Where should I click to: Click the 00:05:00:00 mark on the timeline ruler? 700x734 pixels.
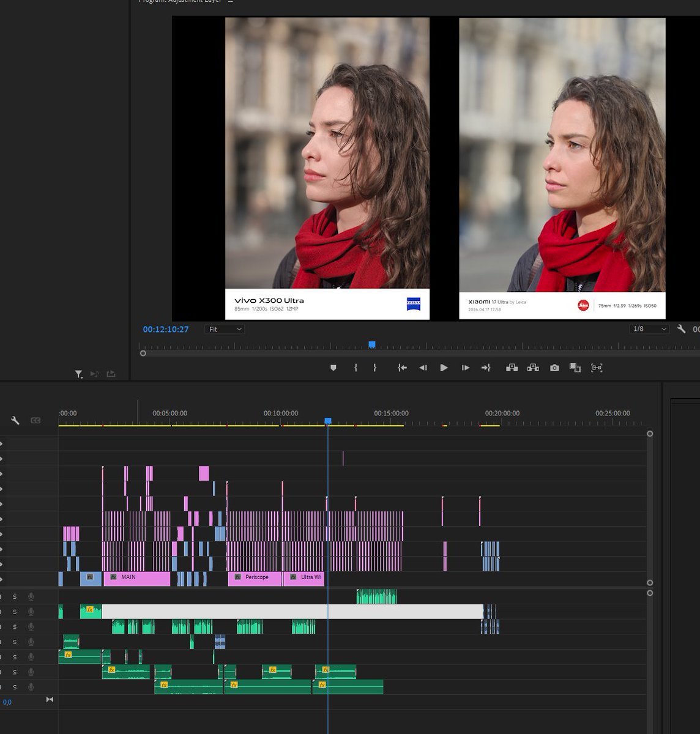click(x=169, y=413)
